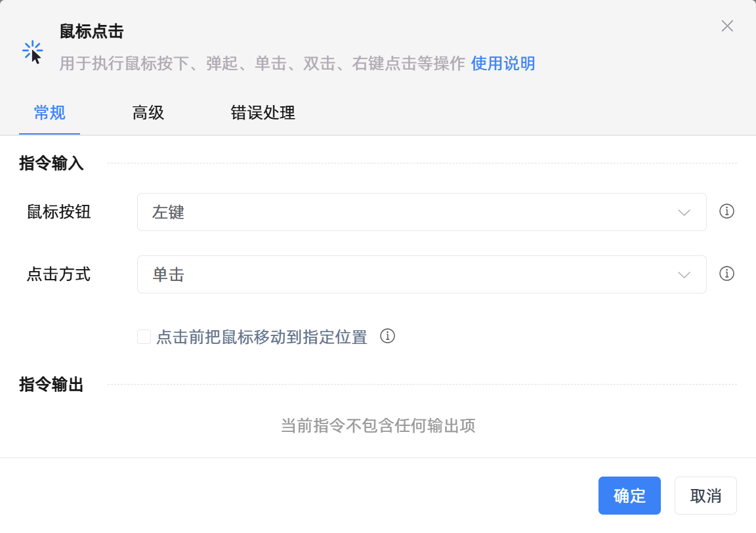Click the info icon beside 点击方式
Screen dimensions: 756x533
point(726,274)
